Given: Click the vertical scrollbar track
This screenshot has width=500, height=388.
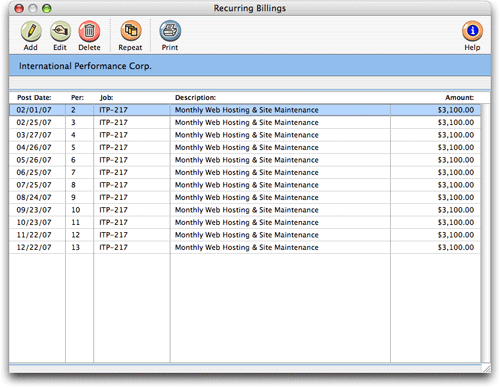Looking at the screenshot, I should click(x=486, y=233).
